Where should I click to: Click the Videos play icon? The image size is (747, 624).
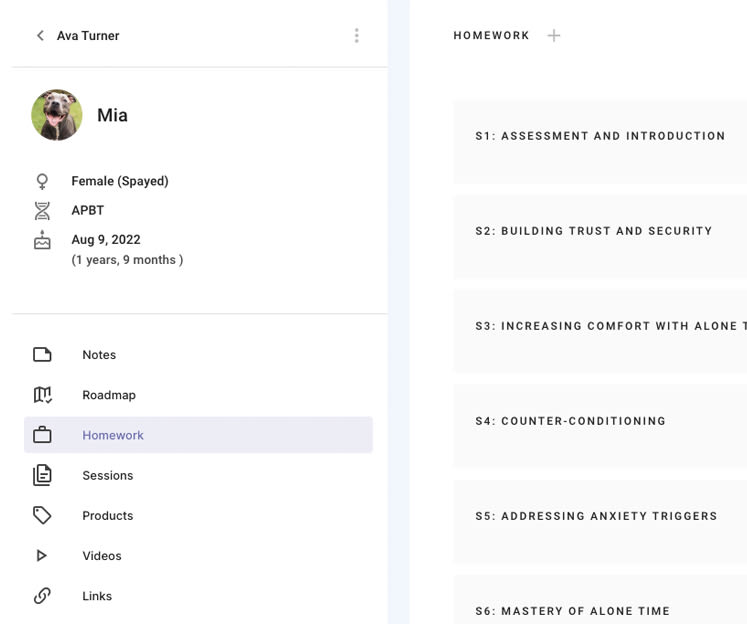coord(41,555)
